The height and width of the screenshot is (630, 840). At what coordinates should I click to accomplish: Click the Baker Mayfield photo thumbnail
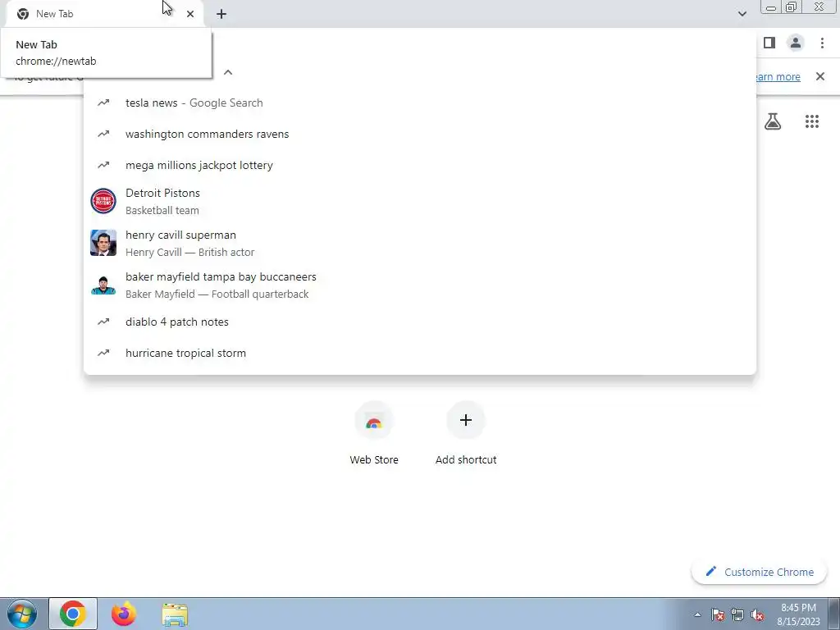103,285
